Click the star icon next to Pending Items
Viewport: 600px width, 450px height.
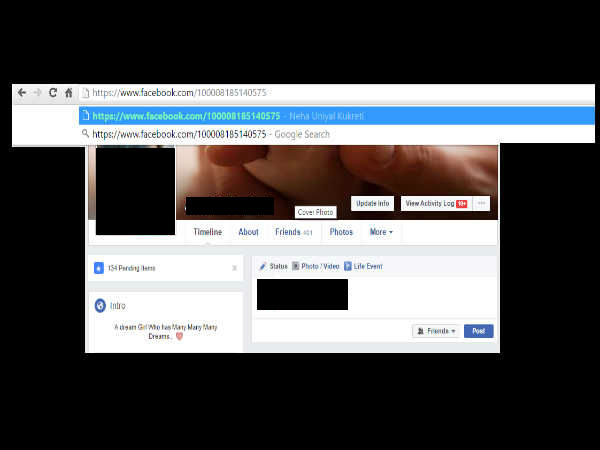tap(98, 268)
